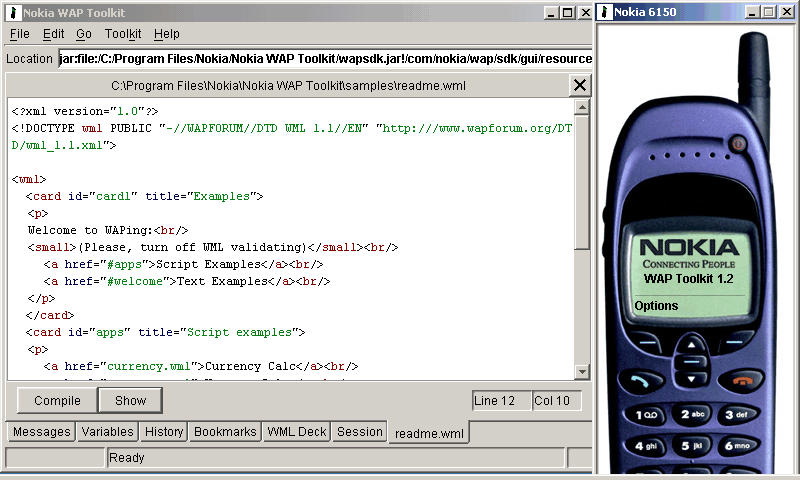Click the phone's green call key
Viewport: 800px width, 480px height.
click(640, 381)
